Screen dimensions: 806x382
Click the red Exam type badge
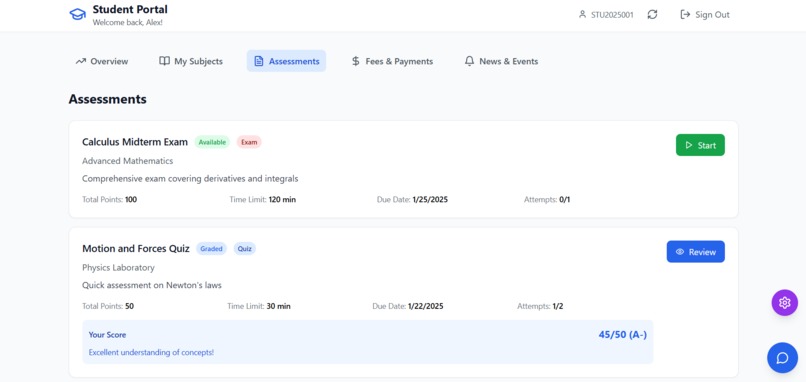click(x=249, y=142)
